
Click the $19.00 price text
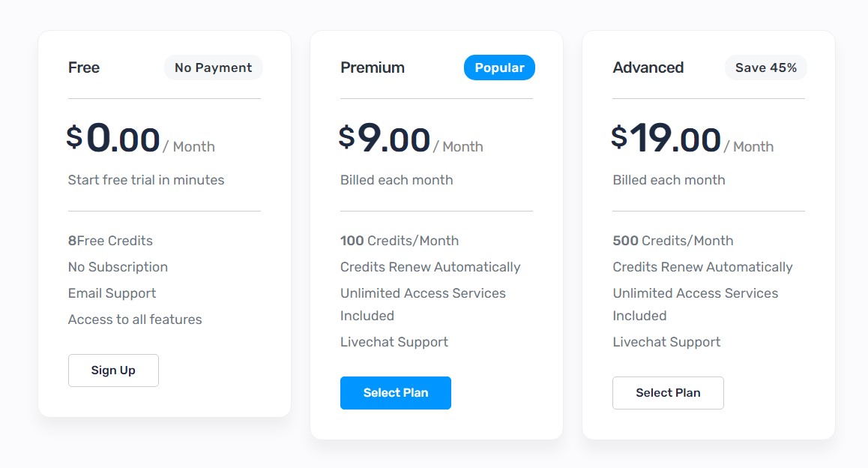pos(666,139)
